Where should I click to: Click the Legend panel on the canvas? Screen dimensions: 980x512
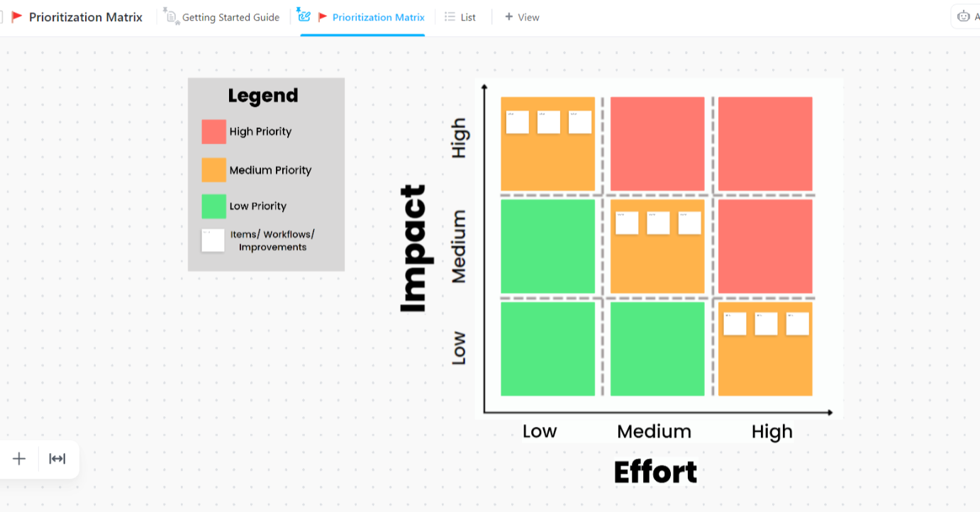(x=266, y=174)
